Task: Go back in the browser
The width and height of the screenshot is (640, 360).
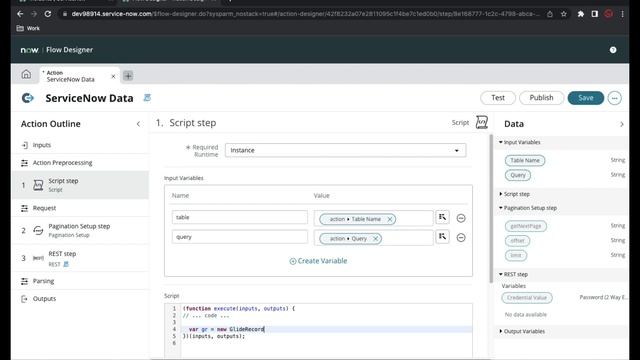Action: (x=20, y=14)
